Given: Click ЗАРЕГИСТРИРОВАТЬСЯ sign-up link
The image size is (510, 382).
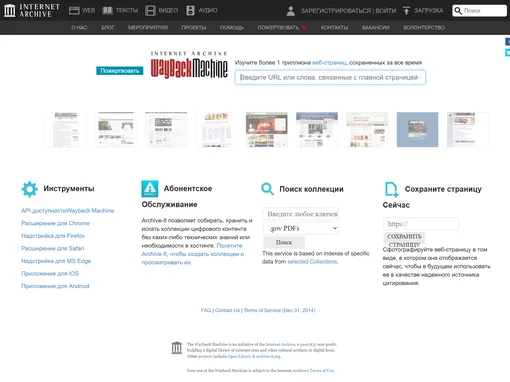Looking at the screenshot, I should point(336,11).
